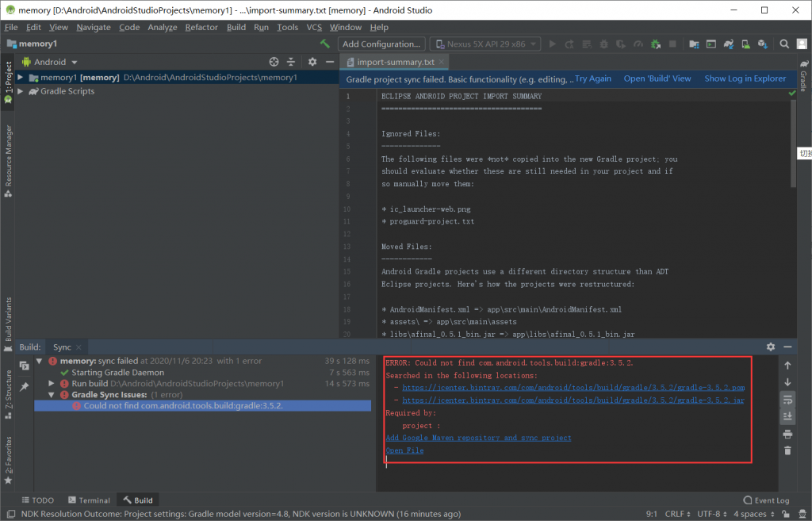The width and height of the screenshot is (812, 521).
Task: Open the SDK Manager icon
Action: (763, 44)
